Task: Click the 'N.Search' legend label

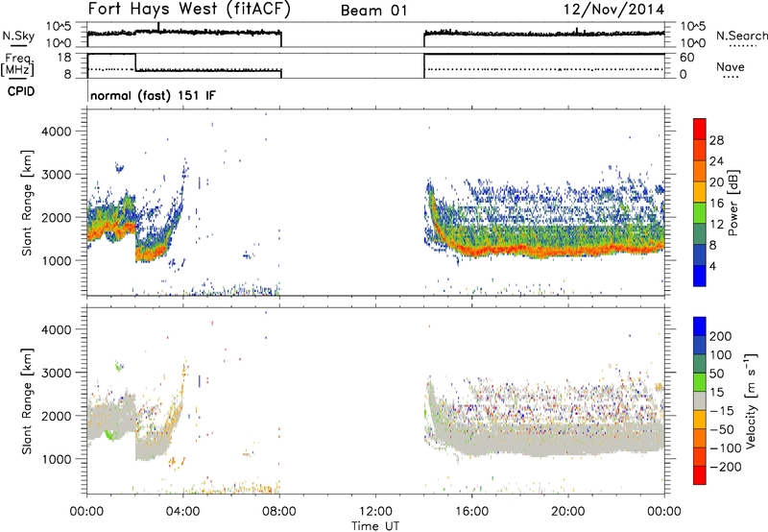Action: pyautogui.click(x=741, y=36)
